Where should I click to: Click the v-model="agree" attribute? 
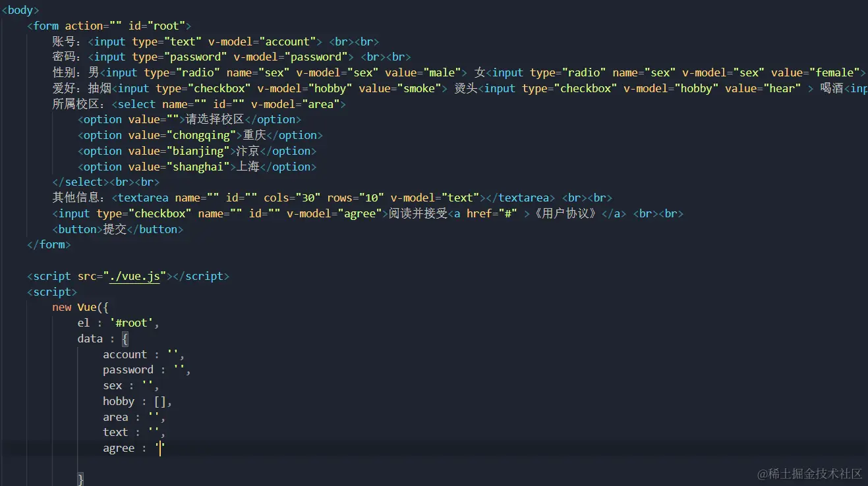click(x=335, y=213)
